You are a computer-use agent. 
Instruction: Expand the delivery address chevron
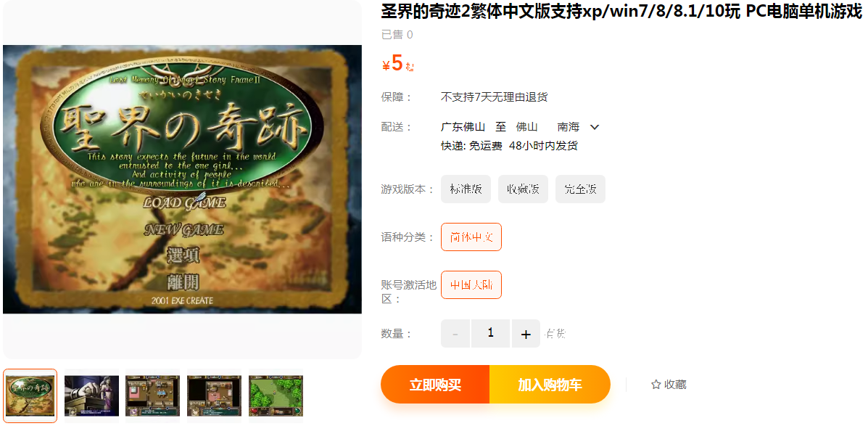[x=595, y=128]
